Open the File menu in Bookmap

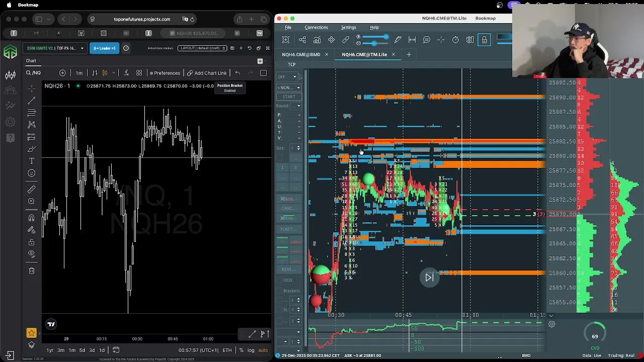pyautogui.click(x=288, y=27)
